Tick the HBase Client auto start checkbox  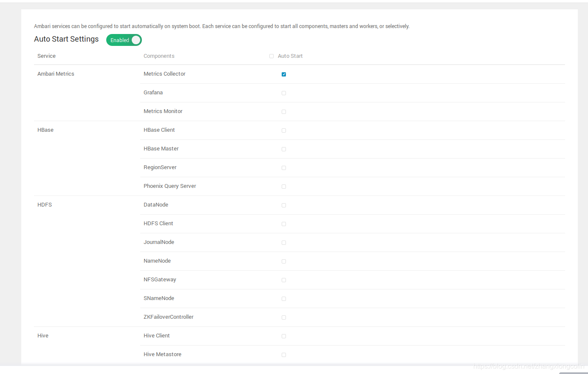coord(284,130)
